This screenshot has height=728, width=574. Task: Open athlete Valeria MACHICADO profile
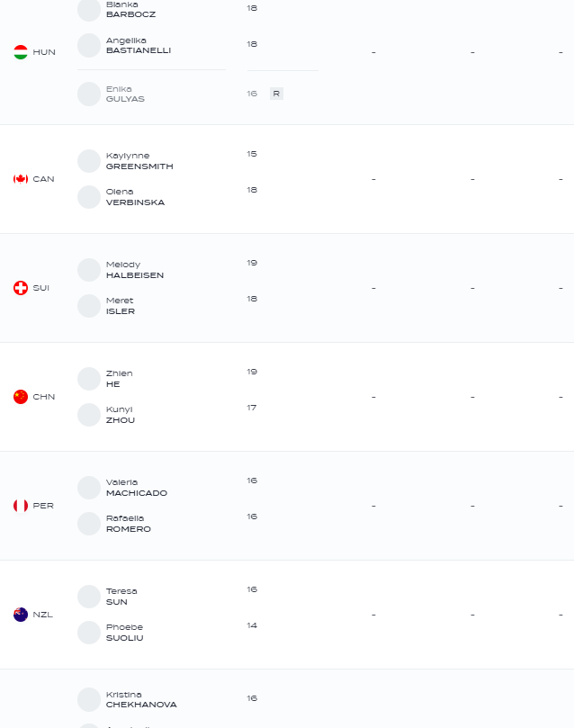coord(137,488)
